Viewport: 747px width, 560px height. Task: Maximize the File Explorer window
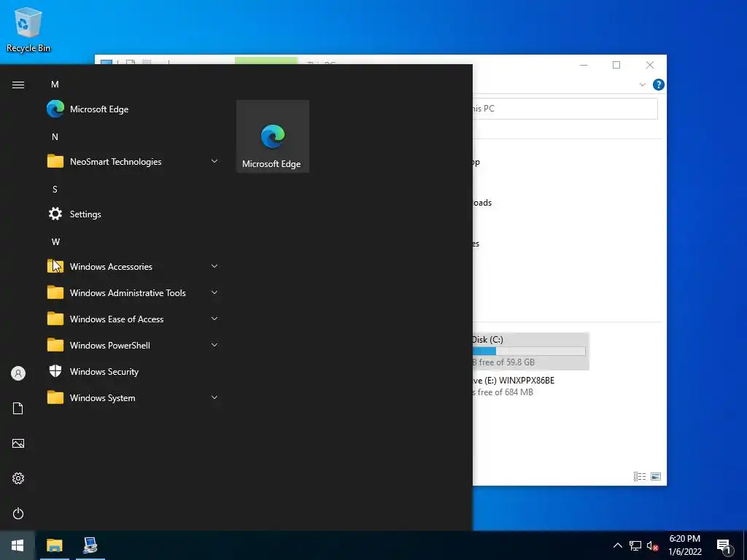616,65
